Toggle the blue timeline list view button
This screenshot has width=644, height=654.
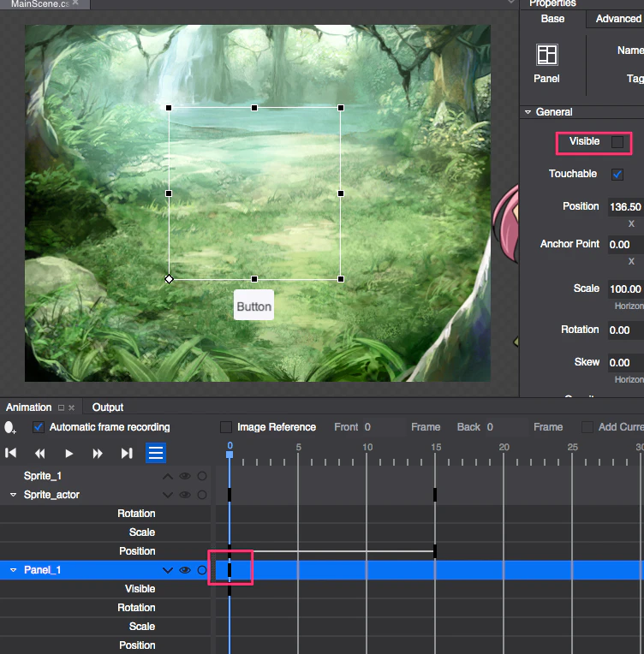156,453
